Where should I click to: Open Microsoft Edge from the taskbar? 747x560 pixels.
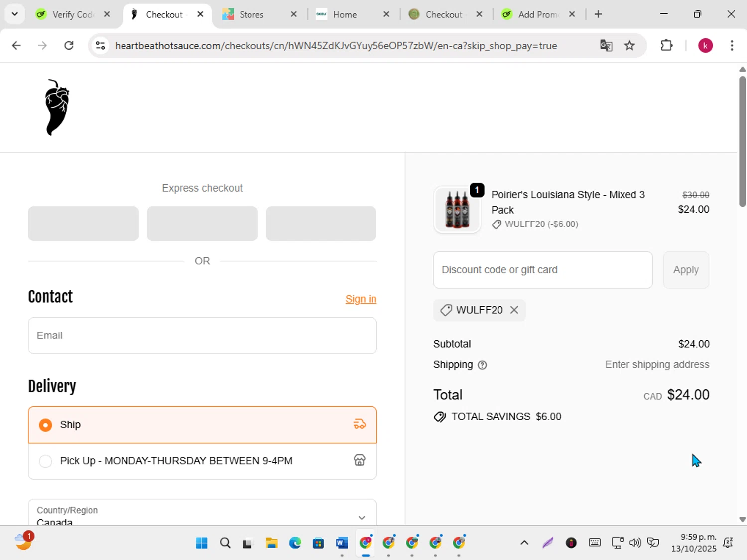pos(295,543)
